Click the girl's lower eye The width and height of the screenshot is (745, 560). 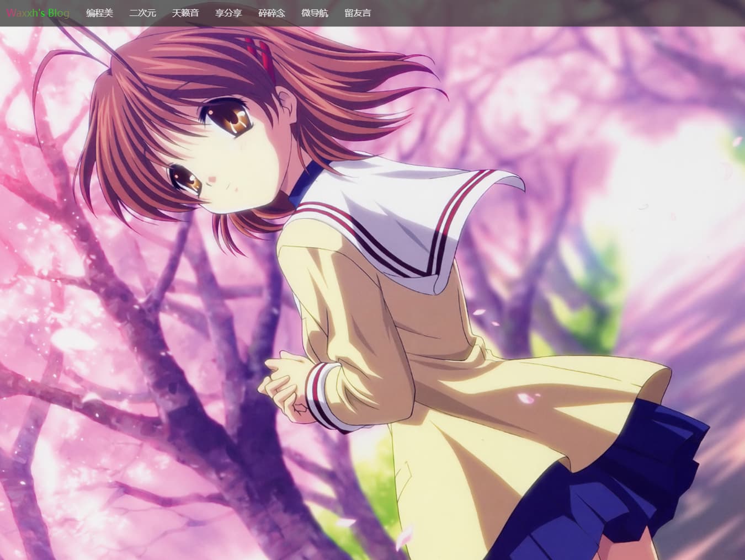coord(185,178)
